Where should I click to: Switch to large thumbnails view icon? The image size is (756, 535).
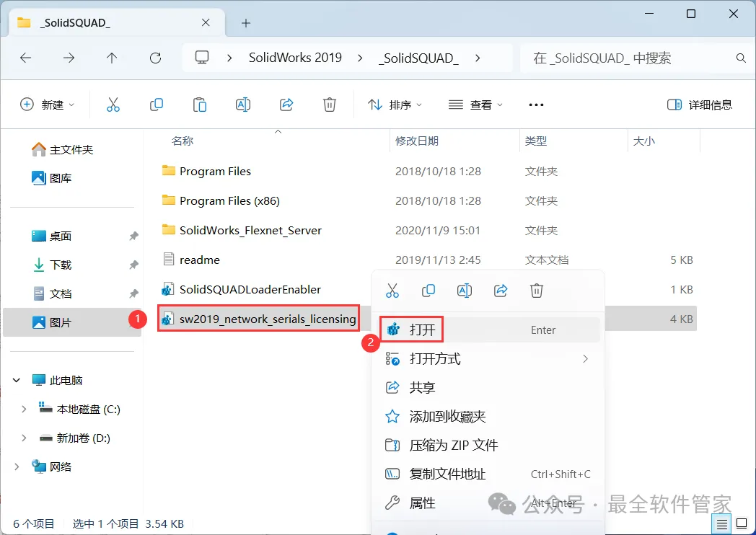(742, 524)
